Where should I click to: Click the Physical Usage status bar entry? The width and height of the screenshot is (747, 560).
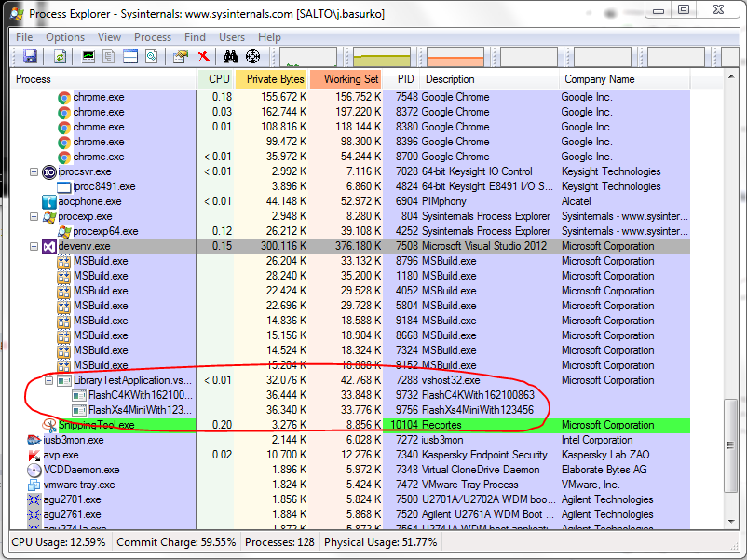click(380, 542)
